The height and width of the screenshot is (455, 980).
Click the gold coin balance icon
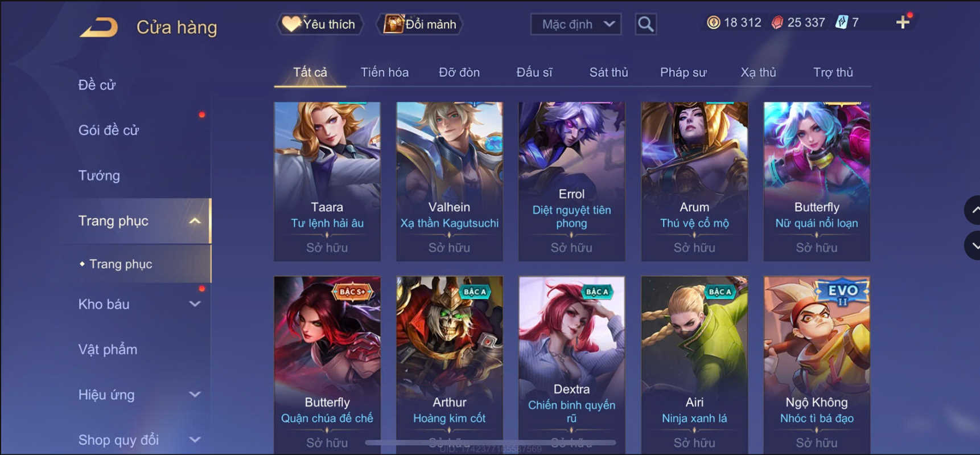(x=713, y=22)
